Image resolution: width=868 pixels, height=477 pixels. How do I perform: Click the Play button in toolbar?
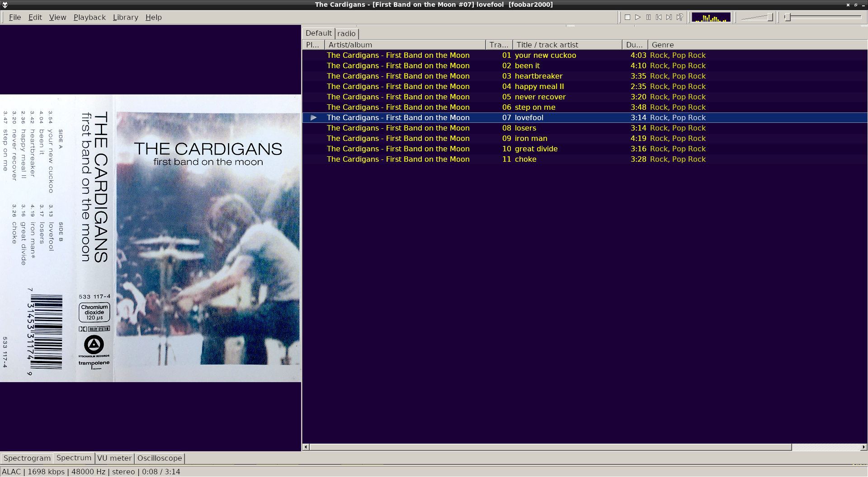[638, 17]
